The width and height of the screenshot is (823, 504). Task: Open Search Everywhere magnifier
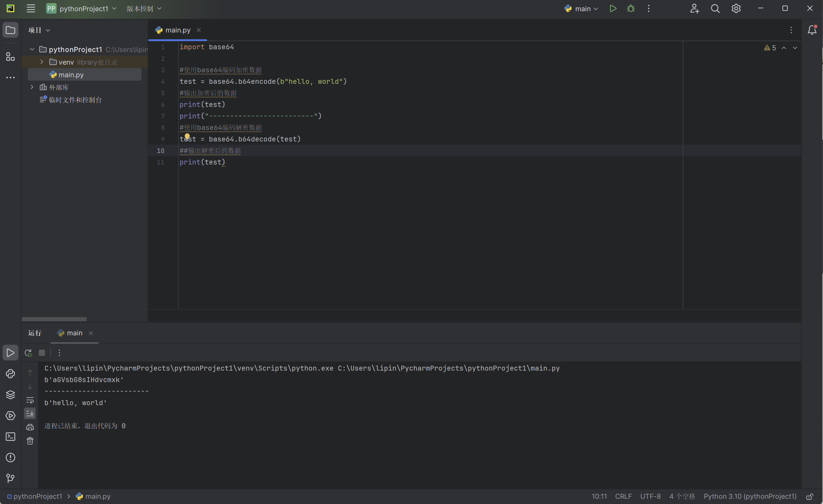(x=715, y=8)
